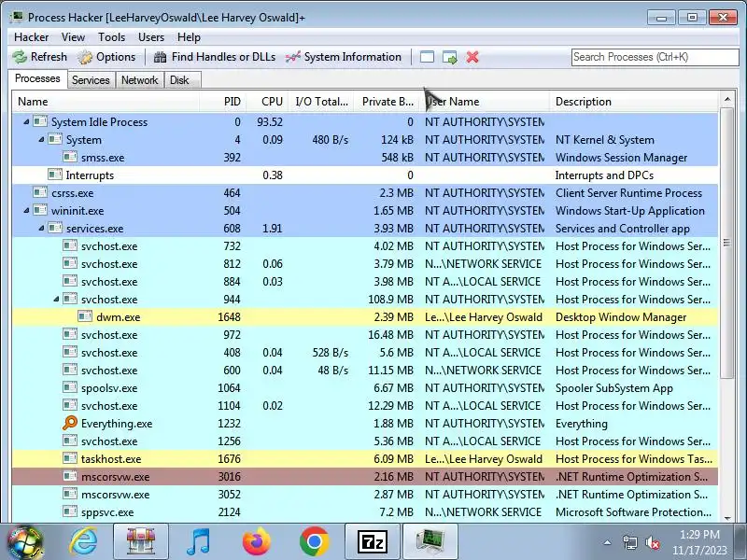Click Process Hacker taskbar button
Image resolution: width=747 pixels, height=560 pixels.
430,542
